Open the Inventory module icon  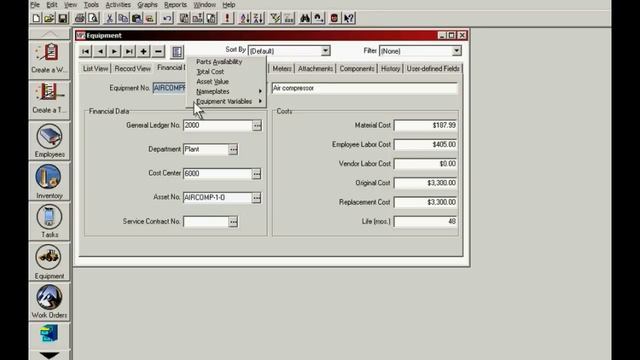49,181
